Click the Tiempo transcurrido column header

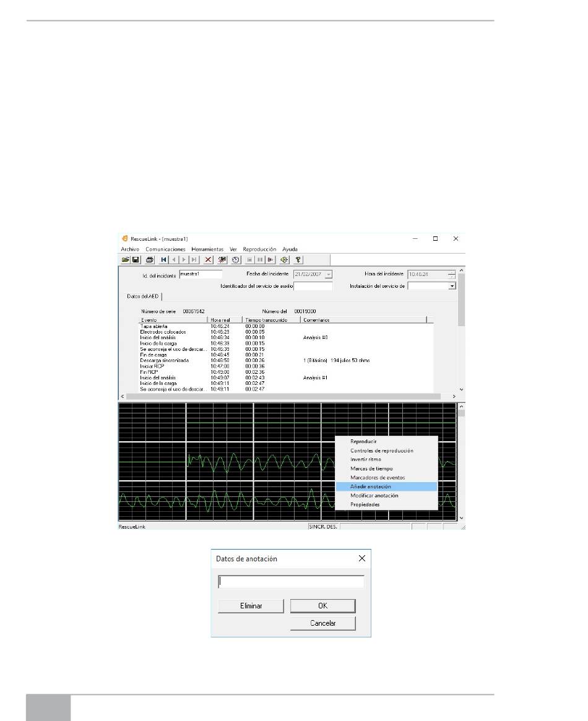tap(271, 320)
